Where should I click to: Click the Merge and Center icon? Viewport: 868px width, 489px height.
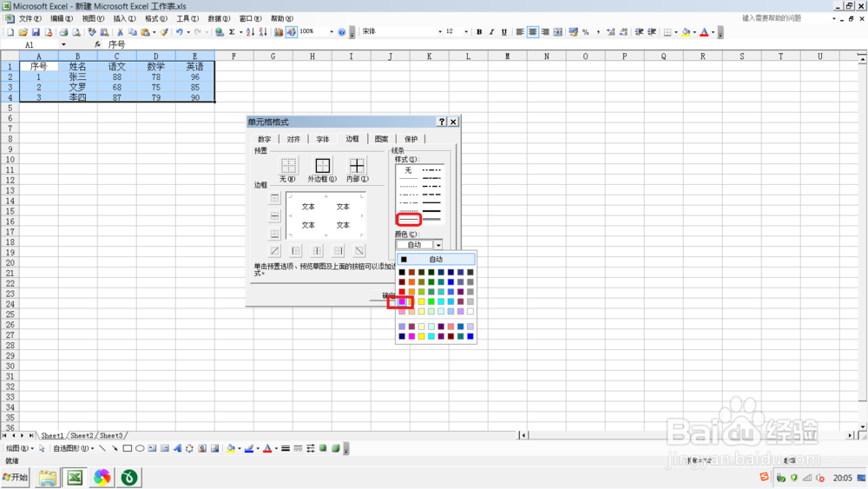(x=558, y=32)
